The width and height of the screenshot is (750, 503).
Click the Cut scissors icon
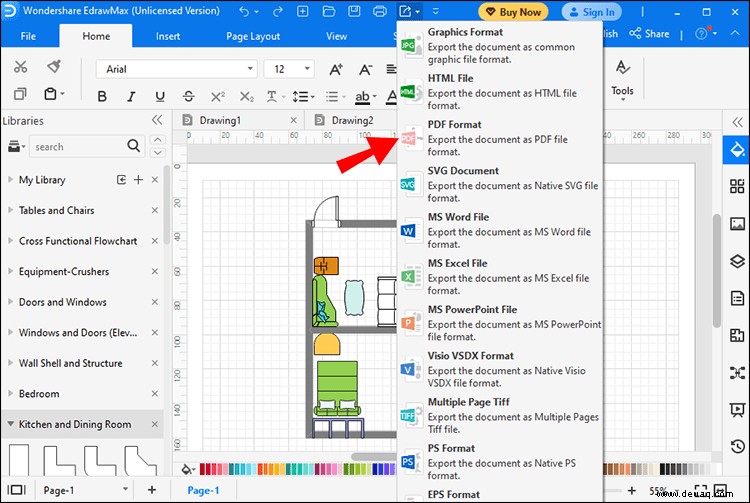coord(20,67)
